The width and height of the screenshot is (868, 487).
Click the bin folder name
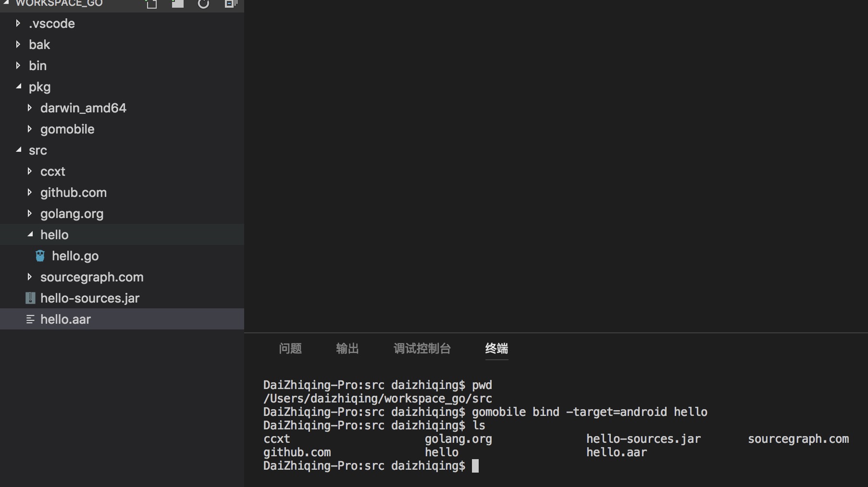37,66
